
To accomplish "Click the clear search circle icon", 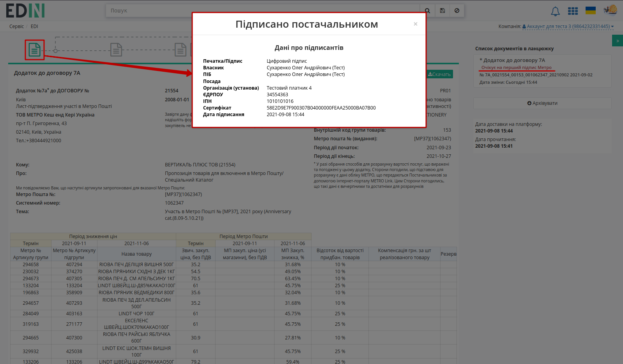I will [457, 11].
